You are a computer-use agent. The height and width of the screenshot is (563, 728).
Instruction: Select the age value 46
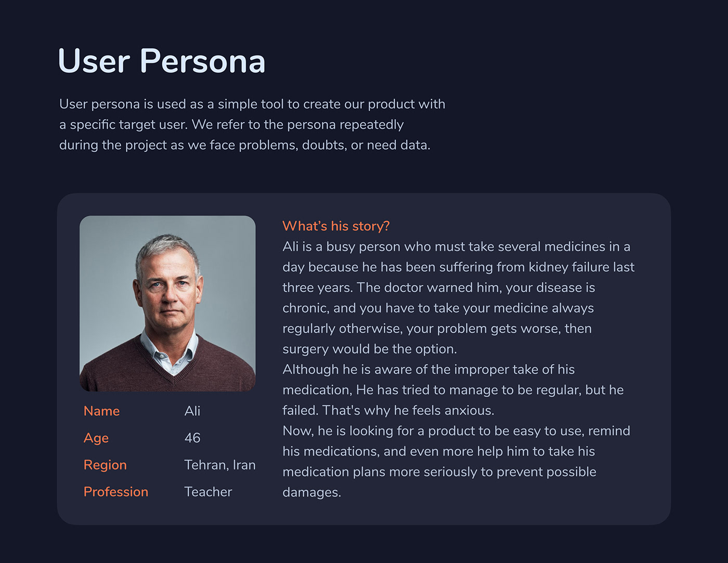click(x=192, y=438)
